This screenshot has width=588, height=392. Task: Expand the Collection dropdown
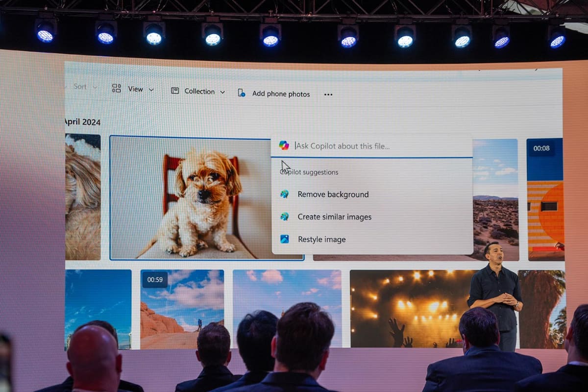pos(198,91)
